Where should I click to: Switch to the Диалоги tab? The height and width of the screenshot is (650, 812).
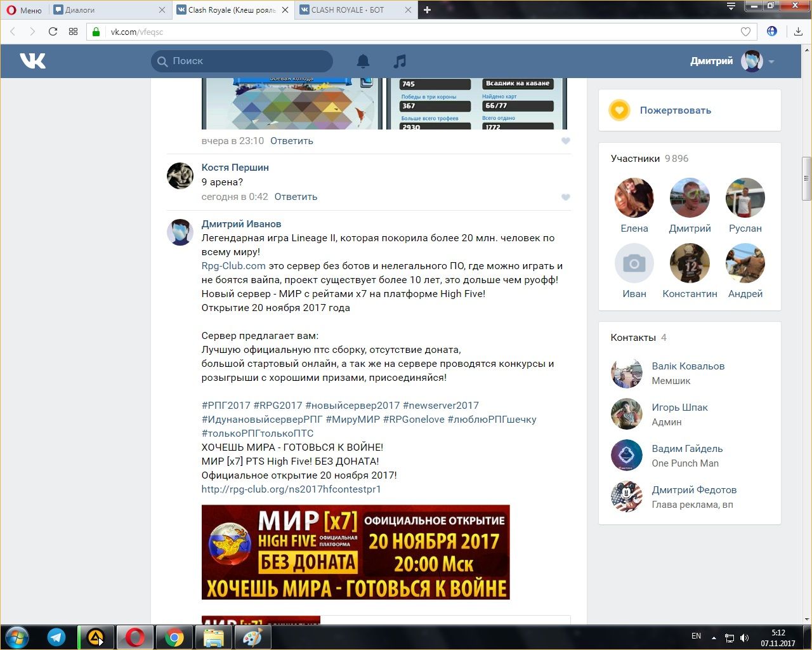click(x=108, y=10)
